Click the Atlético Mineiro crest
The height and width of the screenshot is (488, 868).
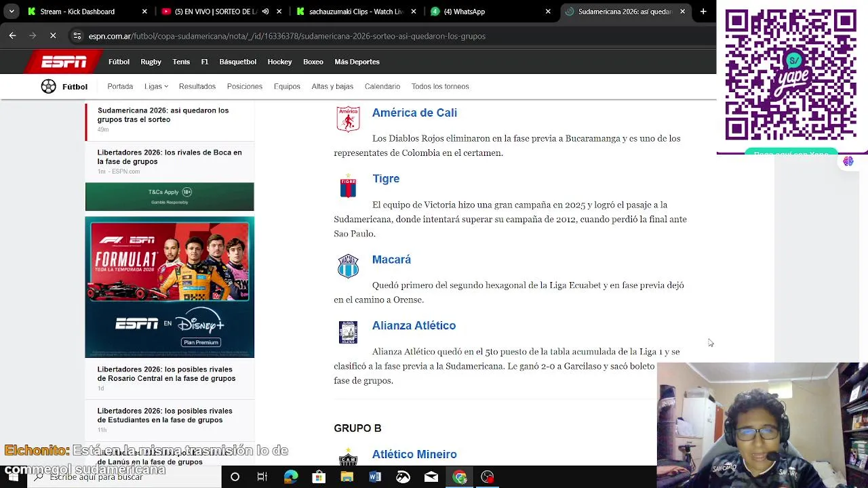(348, 457)
